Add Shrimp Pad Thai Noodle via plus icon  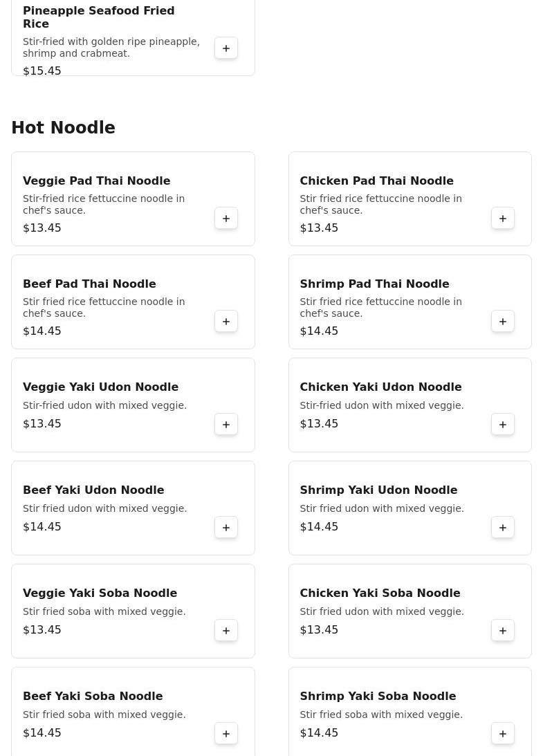502,322
